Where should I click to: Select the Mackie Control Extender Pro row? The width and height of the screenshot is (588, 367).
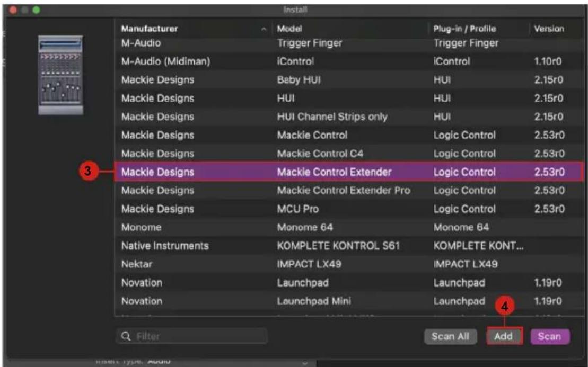(349, 190)
